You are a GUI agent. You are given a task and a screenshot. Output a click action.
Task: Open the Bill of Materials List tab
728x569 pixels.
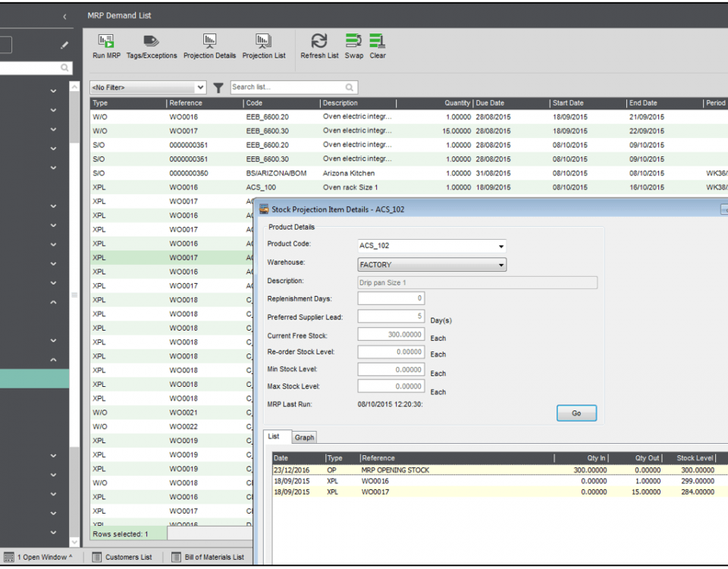[209, 557]
